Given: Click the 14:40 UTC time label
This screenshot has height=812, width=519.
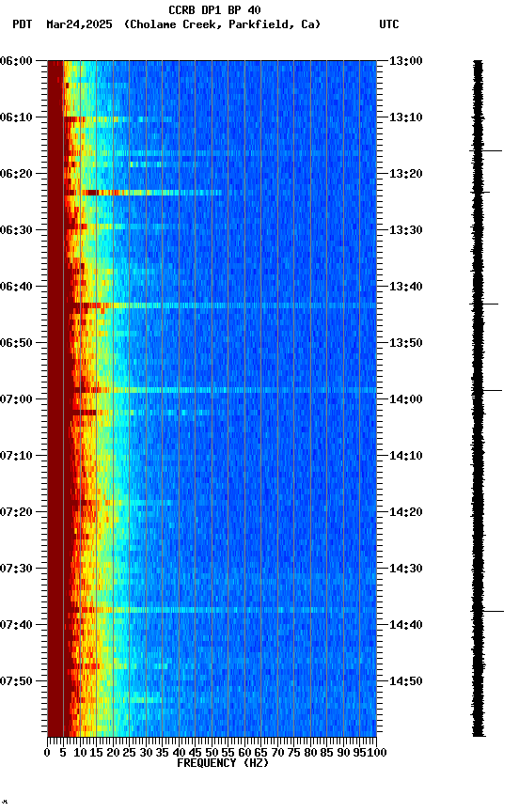Looking at the screenshot, I should tap(406, 625).
